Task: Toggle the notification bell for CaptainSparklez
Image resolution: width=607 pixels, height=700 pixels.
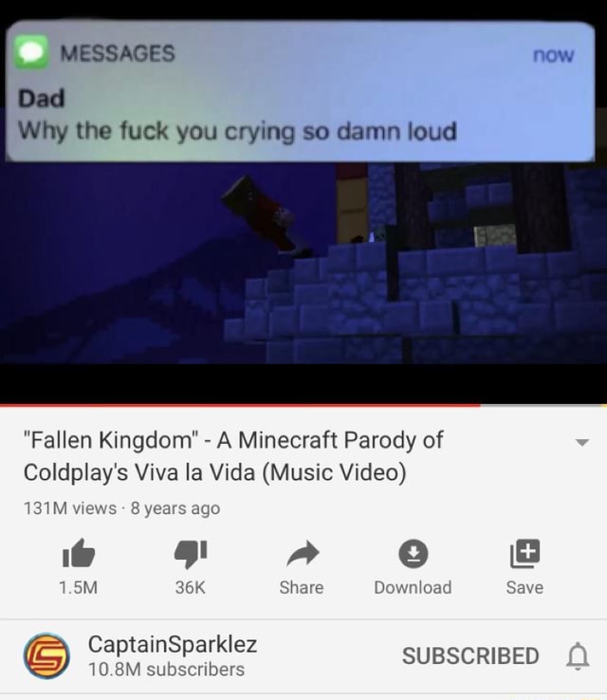Action: pos(578,655)
